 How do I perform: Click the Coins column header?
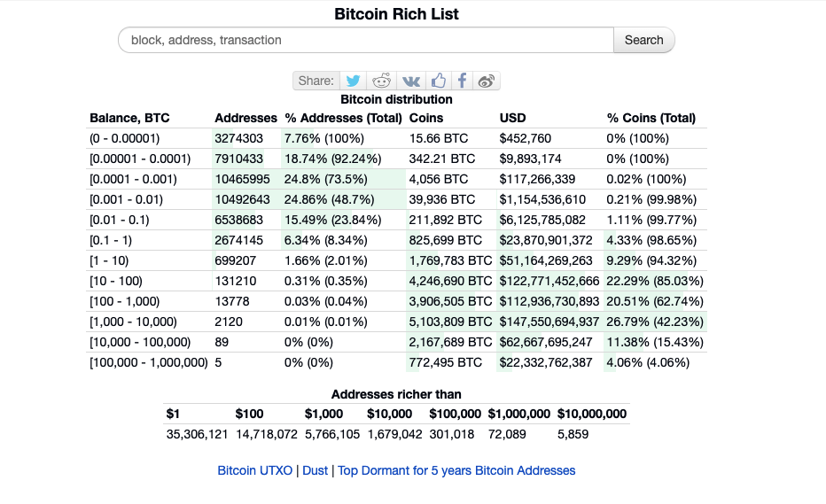[426, 118]
